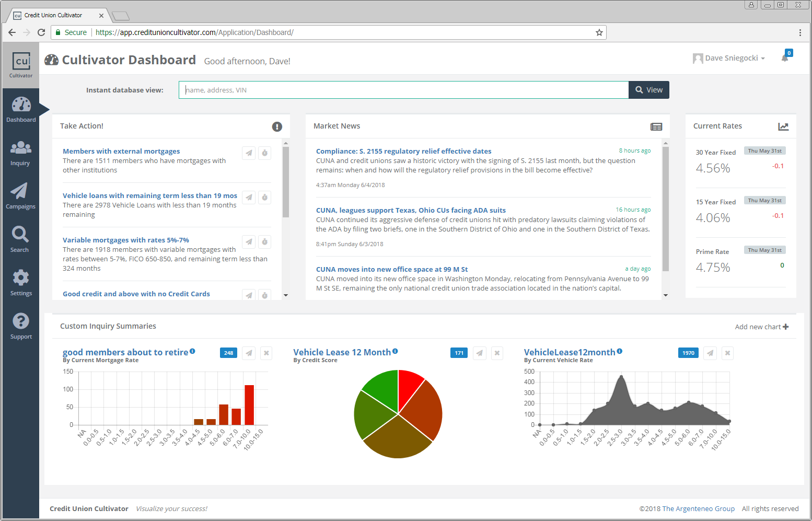812x521 pixels.
Task: Click timer icon for external mortgages row
Action: click(265, 153)
